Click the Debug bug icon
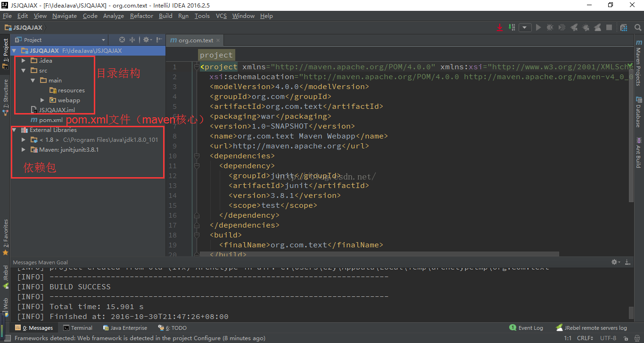644x343 pixels. pos(550,28)
